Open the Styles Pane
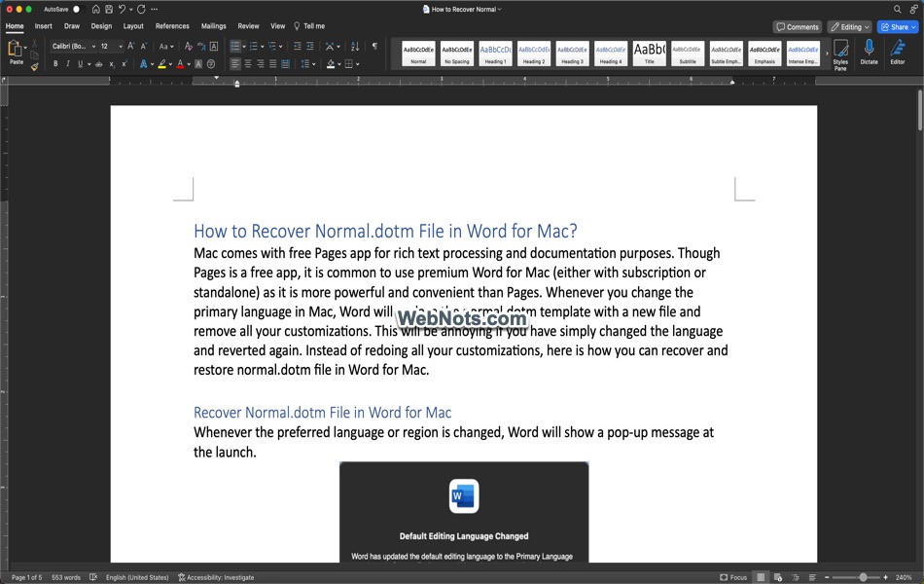The height and width of the screenshot is (584, 924). [x=841, y=55]
